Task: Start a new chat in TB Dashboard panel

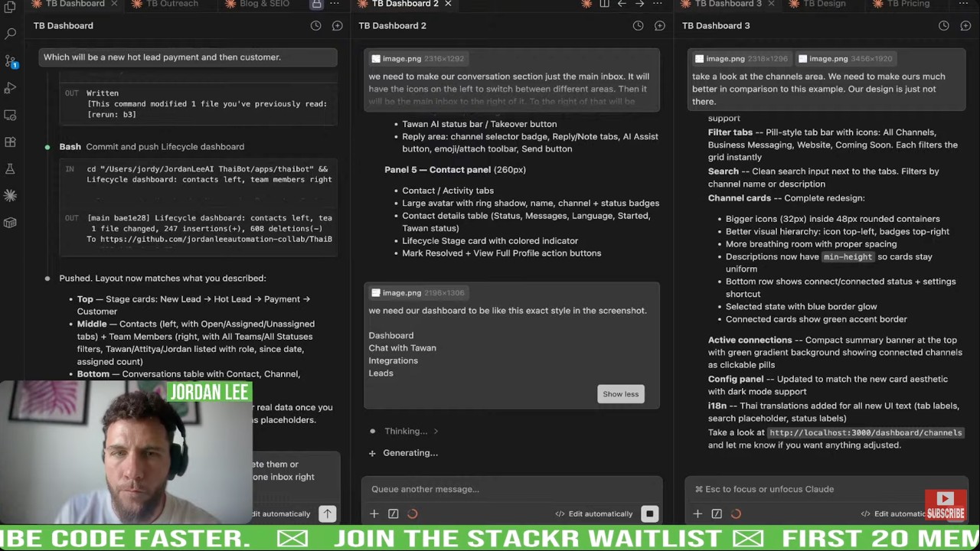Action: point(337,25)
